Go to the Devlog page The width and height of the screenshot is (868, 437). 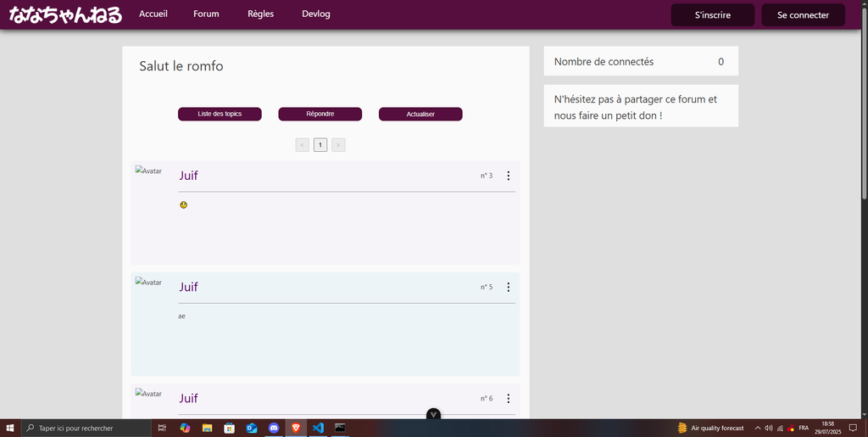(316, 14)
